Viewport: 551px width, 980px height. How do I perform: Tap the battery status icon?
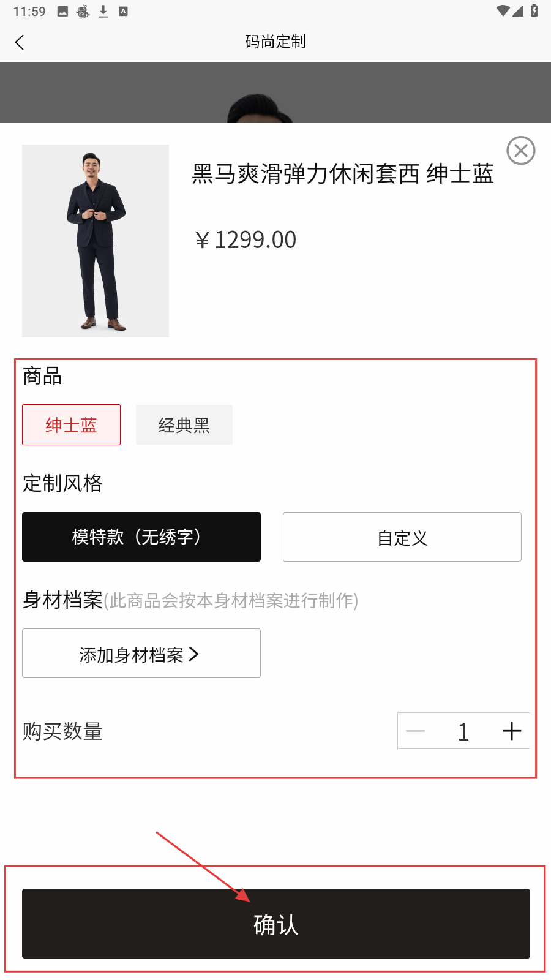tap(534, 11)
